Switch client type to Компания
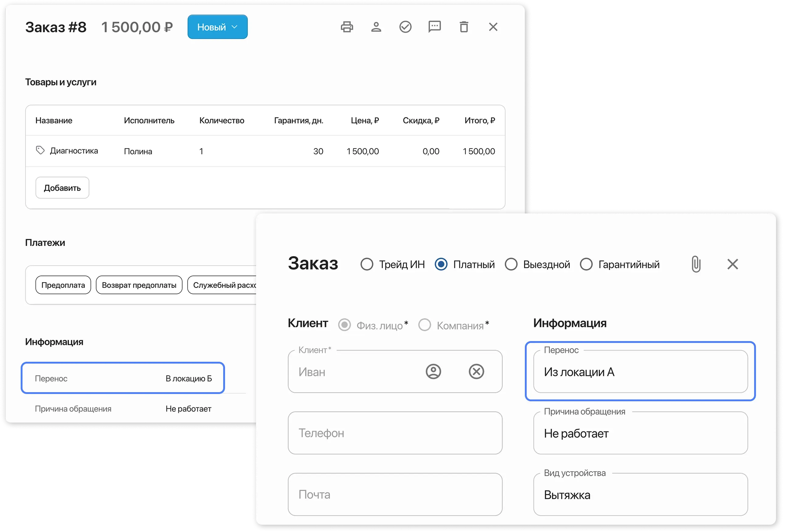The image size is (804, 532). click(x=425, y=325)
